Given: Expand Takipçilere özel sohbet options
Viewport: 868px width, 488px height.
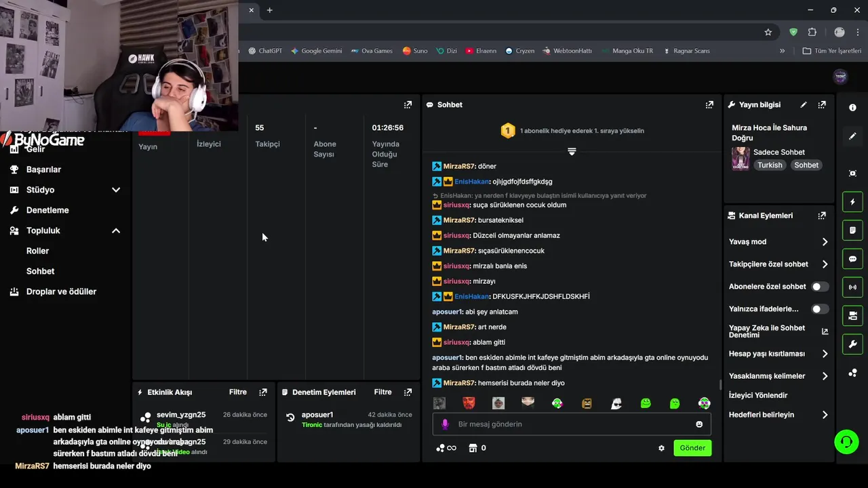Looking at the screenshot, I should pos(825,264).
